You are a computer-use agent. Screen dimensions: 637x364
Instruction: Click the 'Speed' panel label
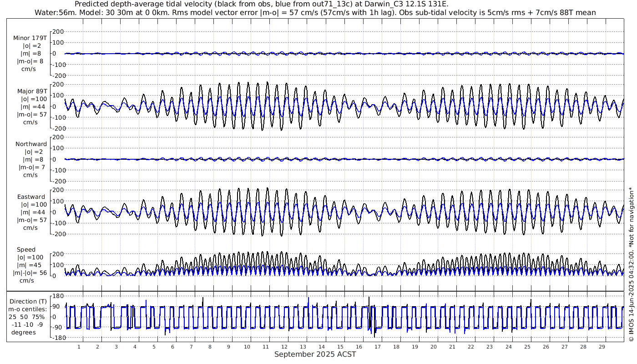click(26, 250)
